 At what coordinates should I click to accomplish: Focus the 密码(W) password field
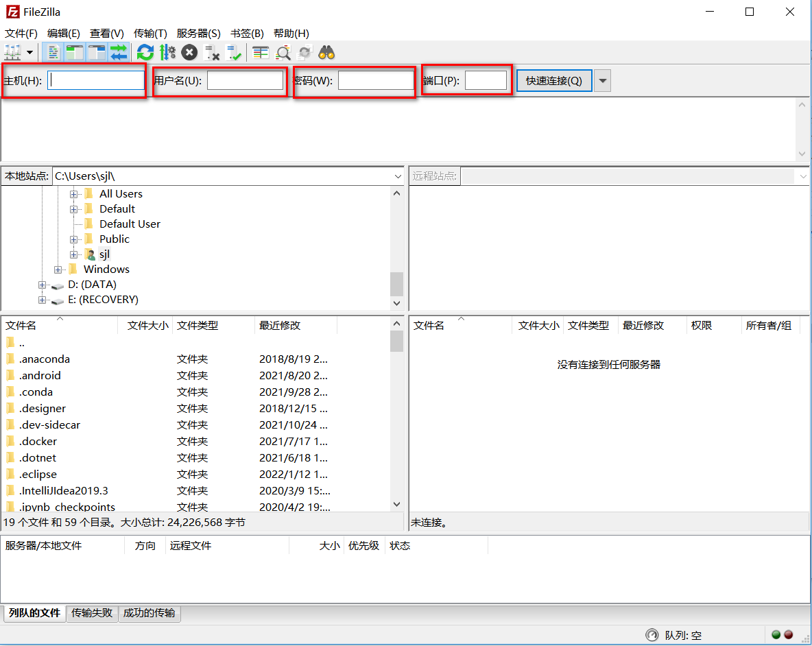click(x=376, y=80)
